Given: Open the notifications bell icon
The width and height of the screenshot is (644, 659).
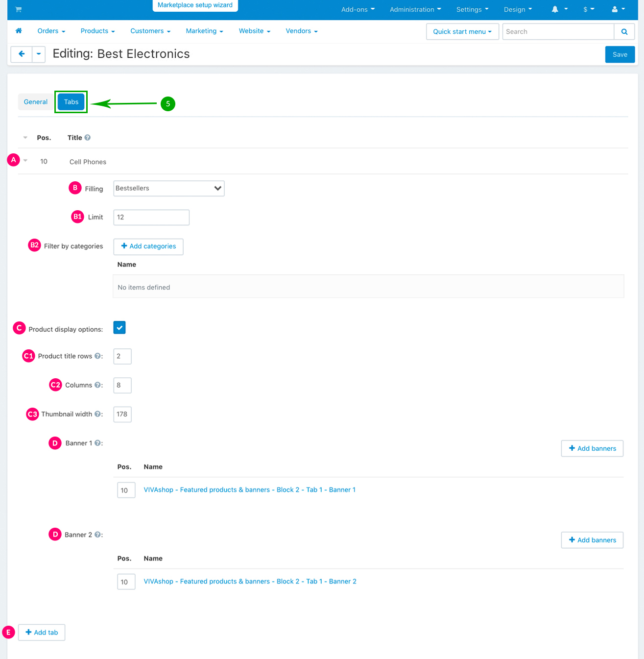Looking at the screenshot, I should click(x=555, y=9).
